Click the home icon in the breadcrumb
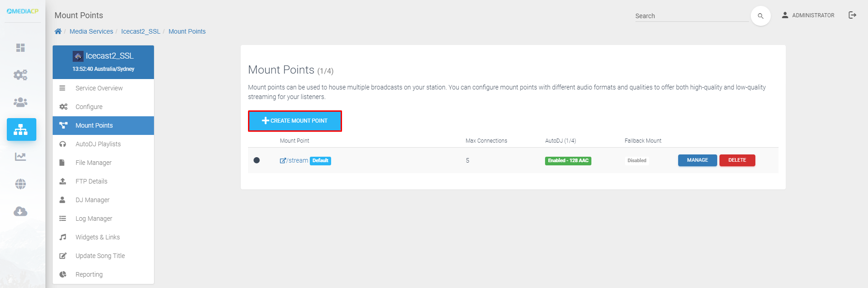The height and width of the screenshot is (288, 868). (58, 31)
